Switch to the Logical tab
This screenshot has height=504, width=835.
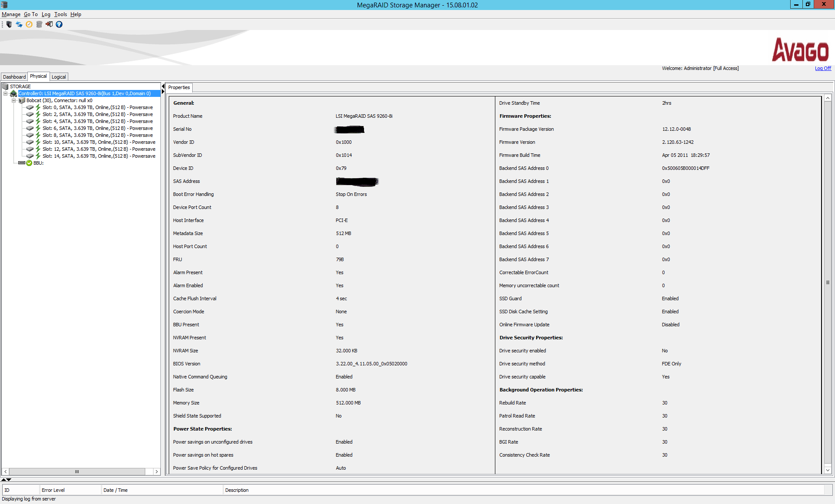tap(59, 77)
